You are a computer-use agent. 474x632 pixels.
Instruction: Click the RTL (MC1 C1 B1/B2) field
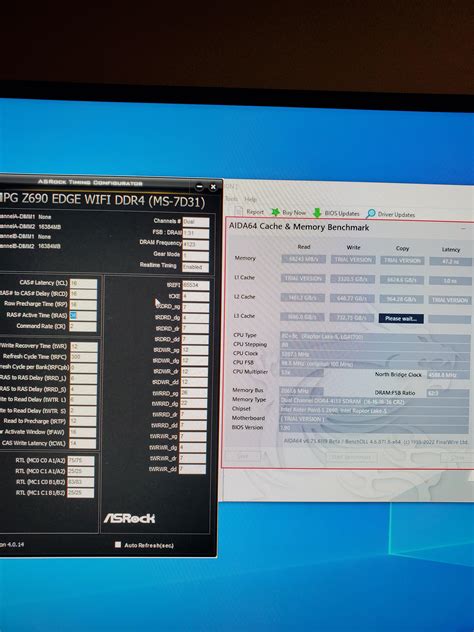tap(81, 493)
